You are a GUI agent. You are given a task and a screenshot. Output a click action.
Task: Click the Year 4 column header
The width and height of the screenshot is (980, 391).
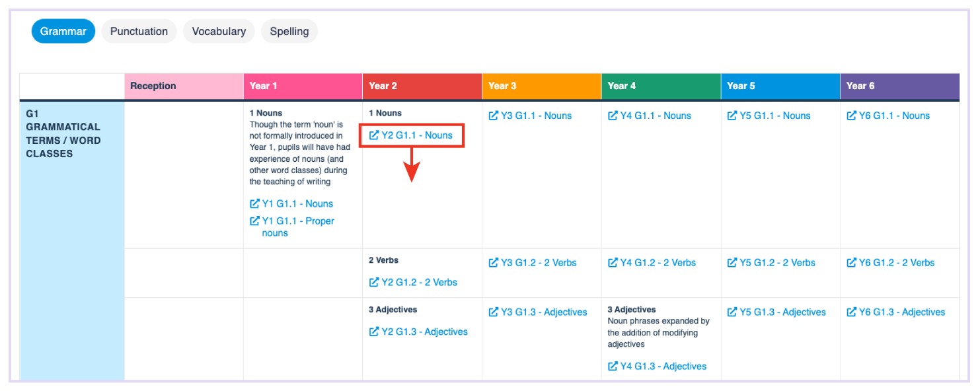tap(661, 86)
